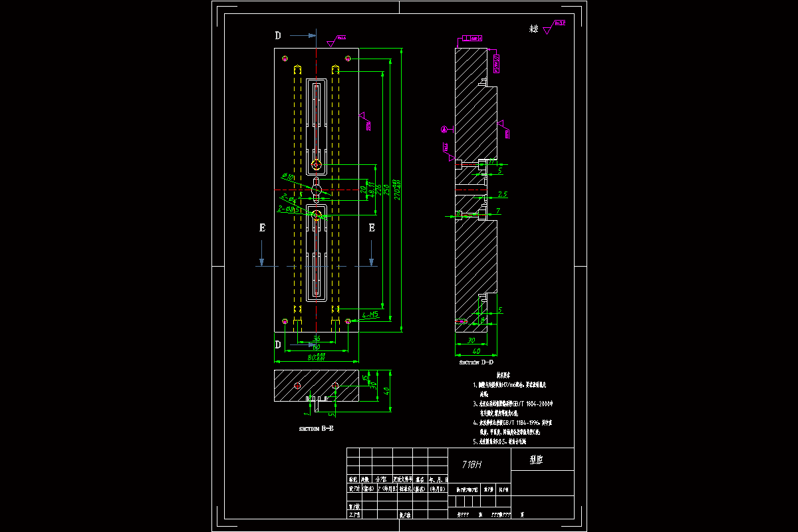Click note line containing 'GB/T 1184-1996'
The width and height of the screenshot is (798, 532).
coord(513,423)
